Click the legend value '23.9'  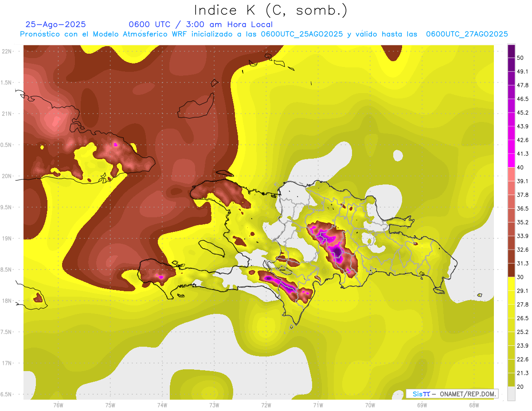523,345
